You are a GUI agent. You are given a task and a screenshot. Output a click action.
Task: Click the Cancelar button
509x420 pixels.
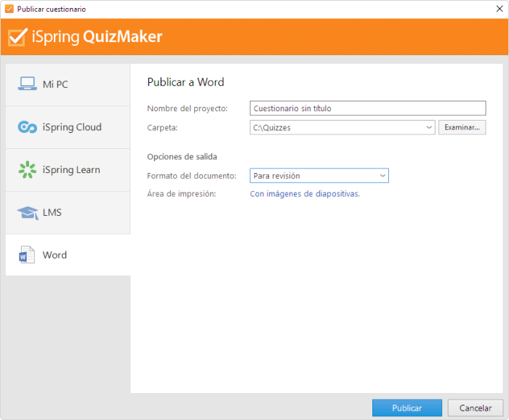pyautogui.click(x=475, y=408)
